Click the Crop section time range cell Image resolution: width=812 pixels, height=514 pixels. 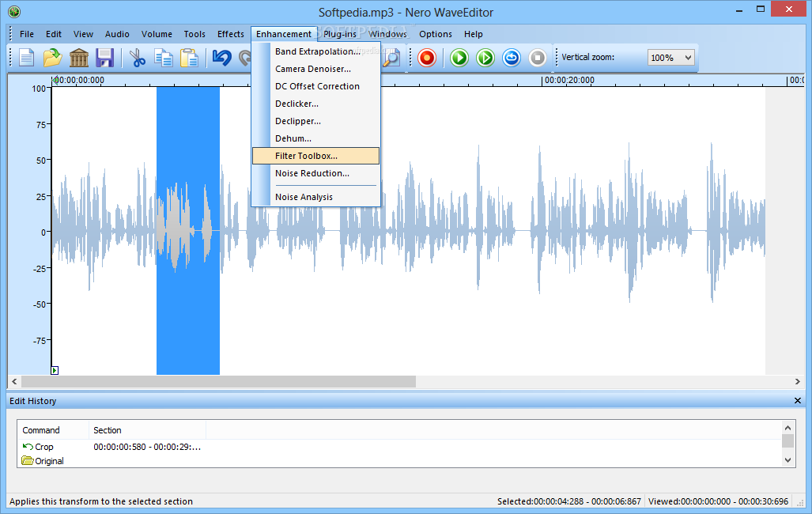pos(147,447)
